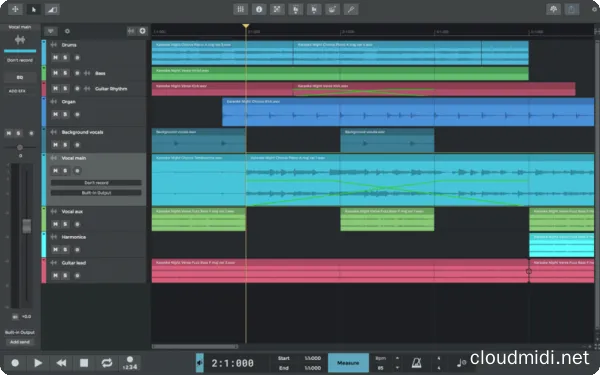Click the wrench settings icon
The width and height of the screenshot is (600, 375).
351,9
